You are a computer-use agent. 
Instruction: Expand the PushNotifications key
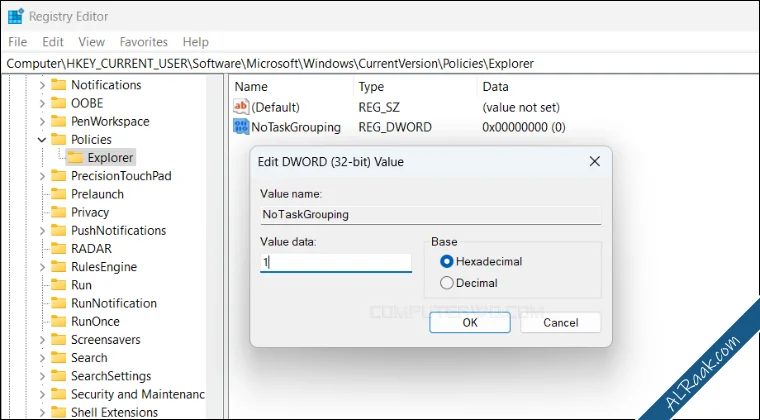click(x=42, y=231)
